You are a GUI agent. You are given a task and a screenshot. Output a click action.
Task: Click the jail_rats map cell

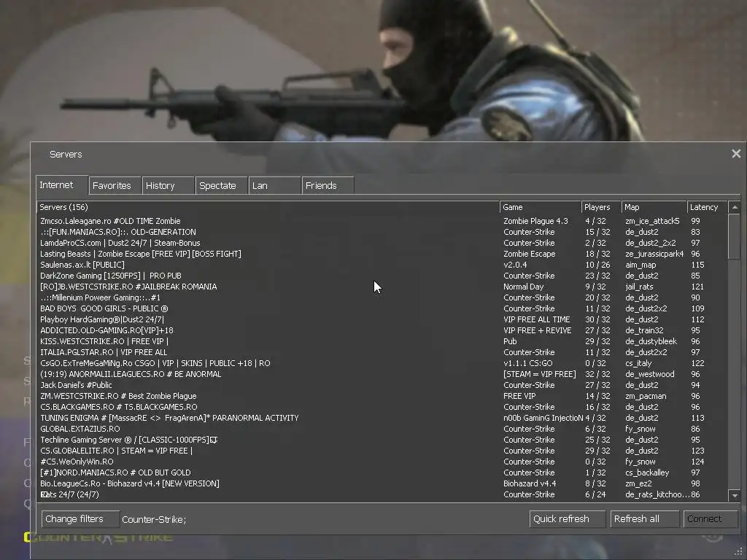point(639,287)
